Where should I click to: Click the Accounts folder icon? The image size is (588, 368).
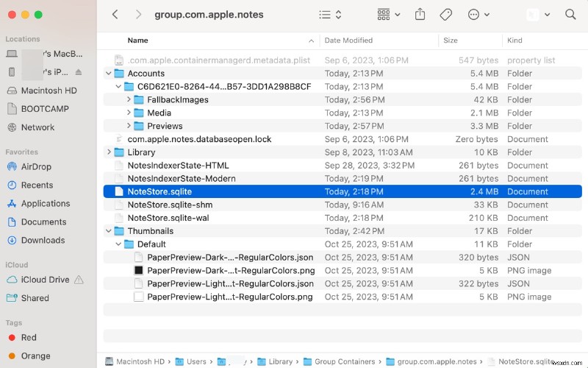119,73
